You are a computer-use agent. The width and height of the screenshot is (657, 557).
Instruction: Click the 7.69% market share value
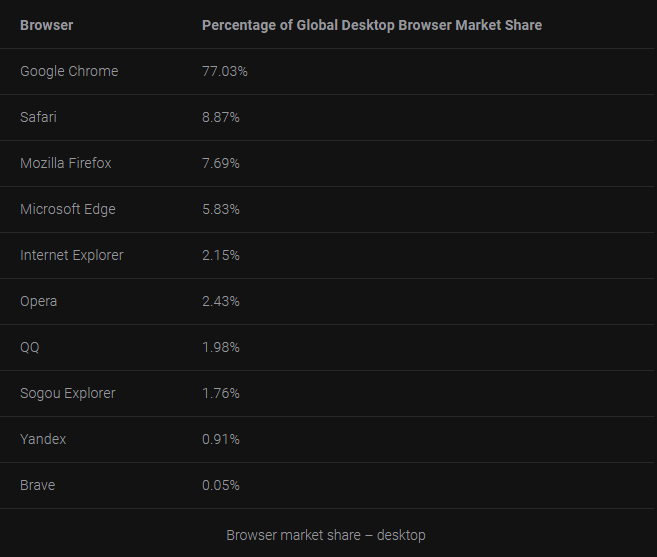(220, 163)
